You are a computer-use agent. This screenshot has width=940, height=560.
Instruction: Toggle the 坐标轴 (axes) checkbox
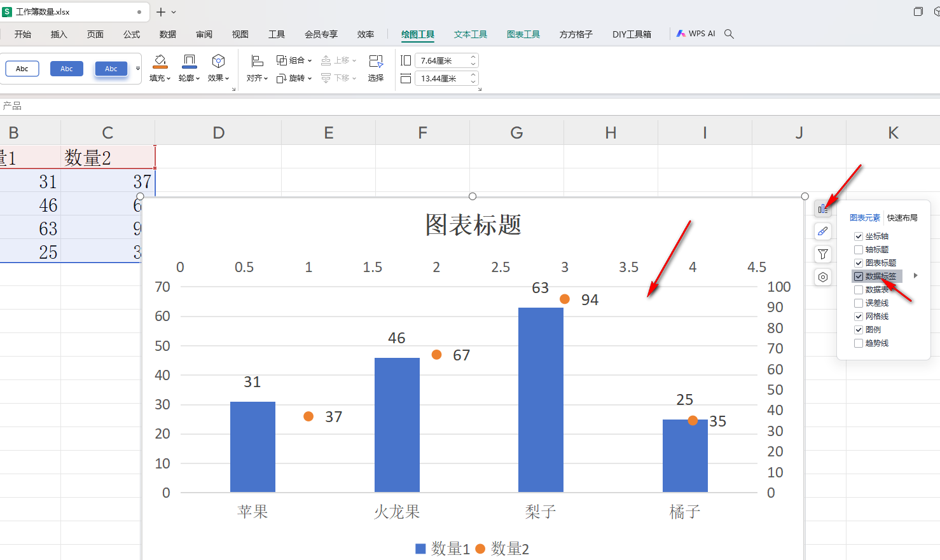click(x=859, y=236)
